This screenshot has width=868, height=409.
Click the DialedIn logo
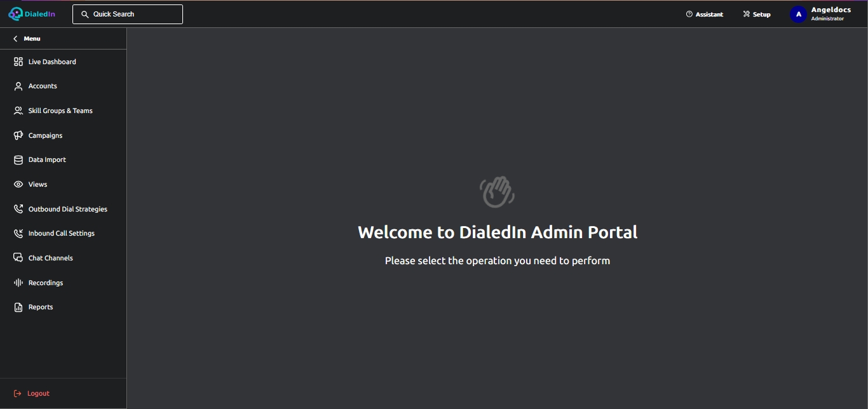[x=32, y=13]
